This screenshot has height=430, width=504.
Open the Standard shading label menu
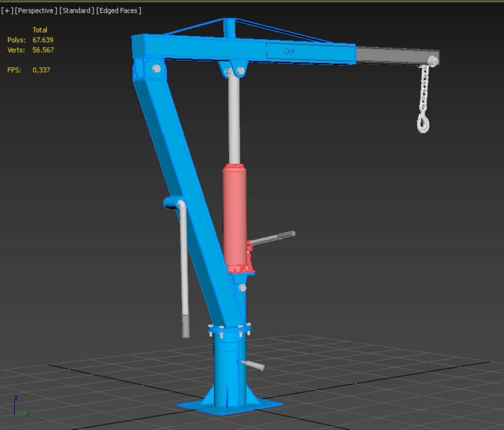click(77, 11)
